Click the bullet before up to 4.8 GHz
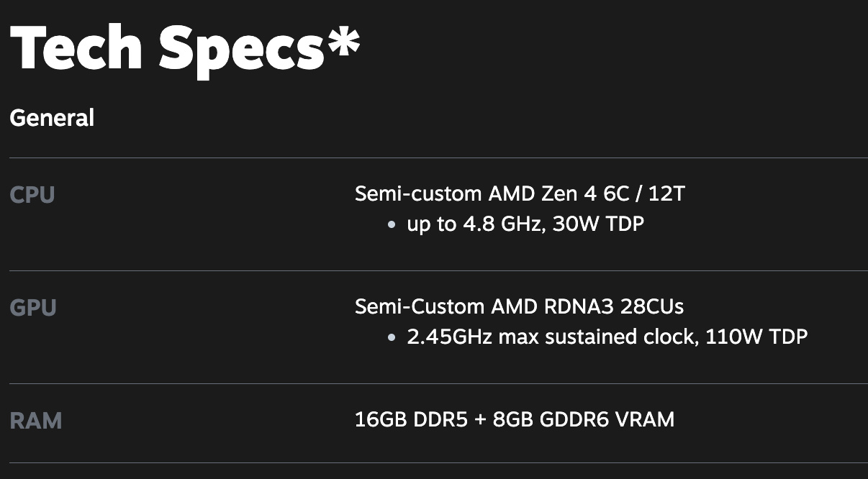This screenshot has width=868, height=479. coord(392,225)
